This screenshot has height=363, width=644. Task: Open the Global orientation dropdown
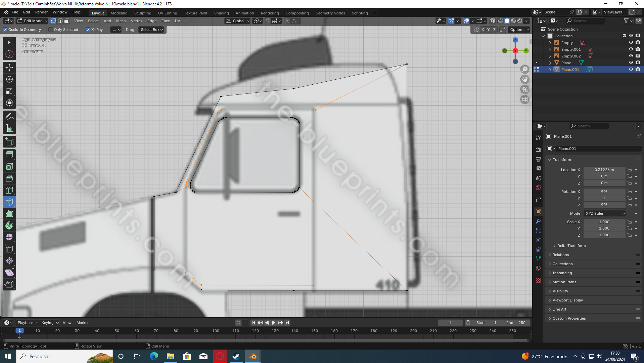tap(238, 21)
